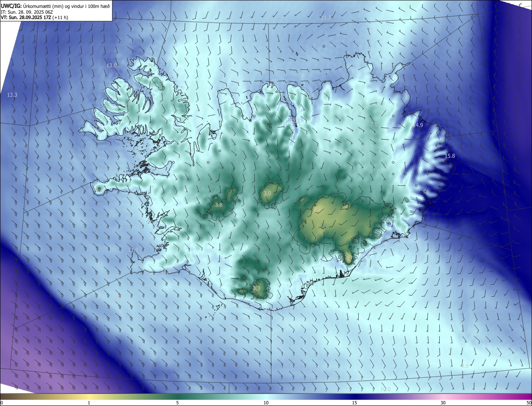Click the 1 tick label on the colour scale
532x406 pixels.
tap(89, 403)
